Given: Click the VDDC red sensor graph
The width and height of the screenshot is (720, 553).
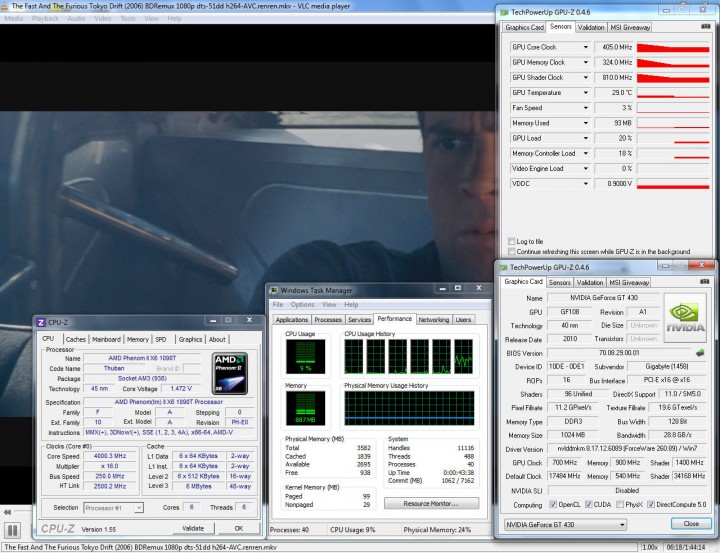Looking at the screenshot, I should (673, 183).
